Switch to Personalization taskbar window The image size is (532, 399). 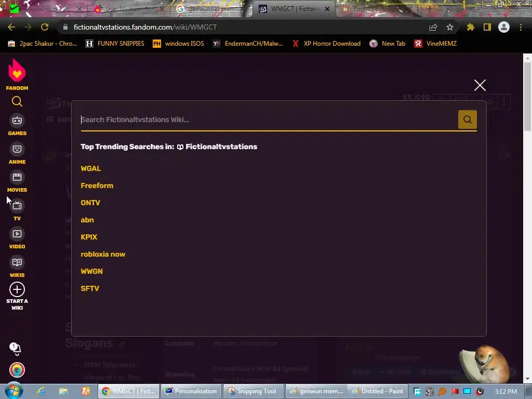[191, 391]
